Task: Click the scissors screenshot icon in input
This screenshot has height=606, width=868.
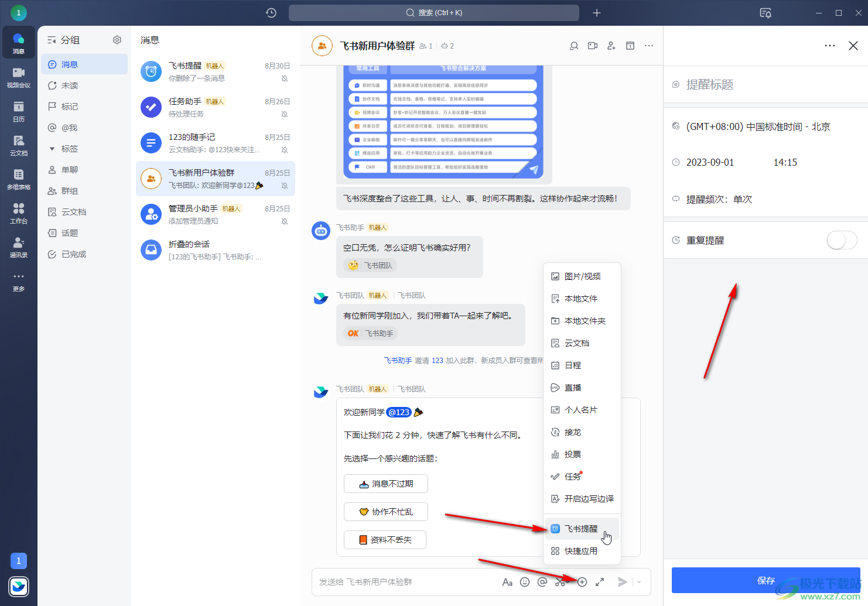Action: coord(561,582)
